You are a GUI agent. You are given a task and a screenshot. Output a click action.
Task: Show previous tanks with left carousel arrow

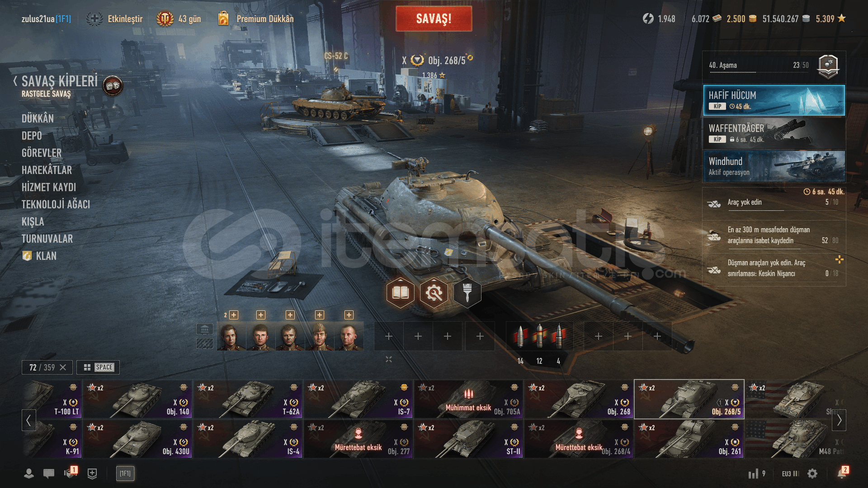pos(28,420)
